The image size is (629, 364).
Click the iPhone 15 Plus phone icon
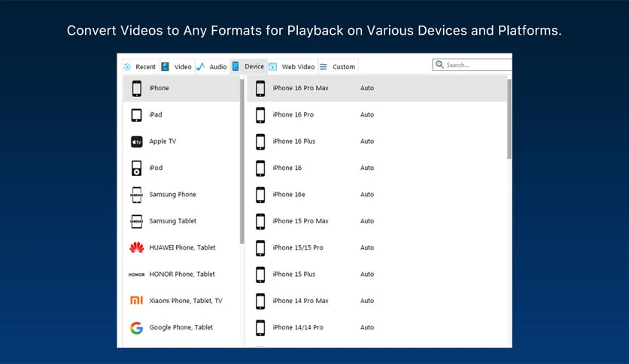coord(260,275)
